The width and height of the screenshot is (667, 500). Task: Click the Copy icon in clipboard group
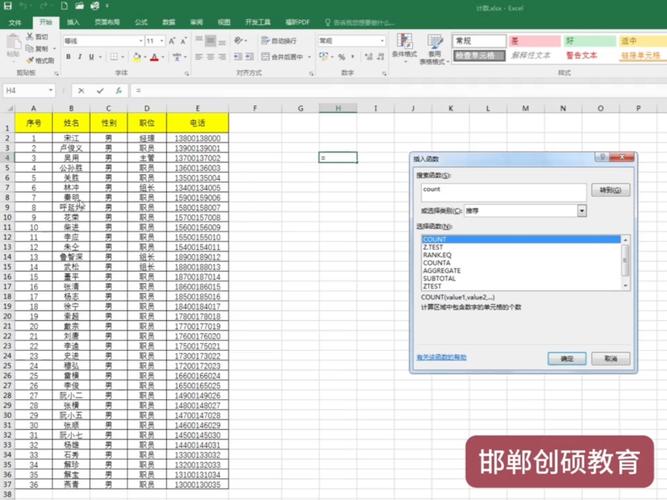(30, 49)
